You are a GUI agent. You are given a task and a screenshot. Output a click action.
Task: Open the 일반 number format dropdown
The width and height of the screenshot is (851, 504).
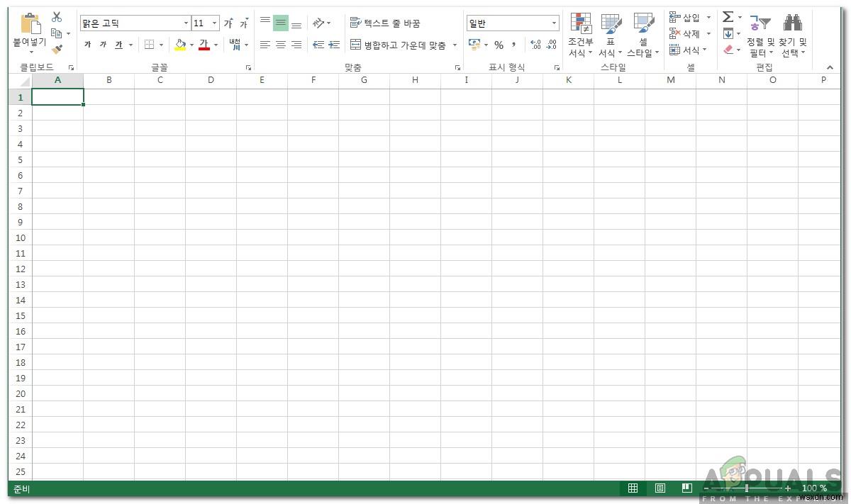(x=555, y=22)
